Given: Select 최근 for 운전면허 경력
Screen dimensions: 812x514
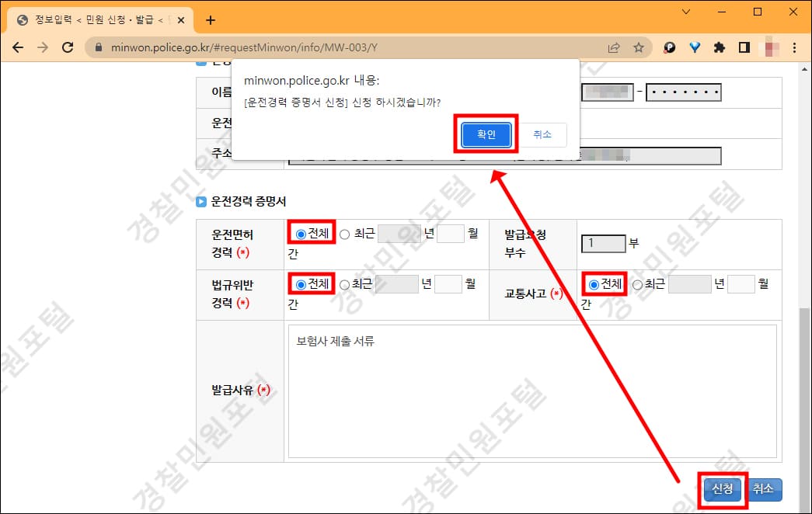Looking at the screenshot, I should [x=345, y=234].
